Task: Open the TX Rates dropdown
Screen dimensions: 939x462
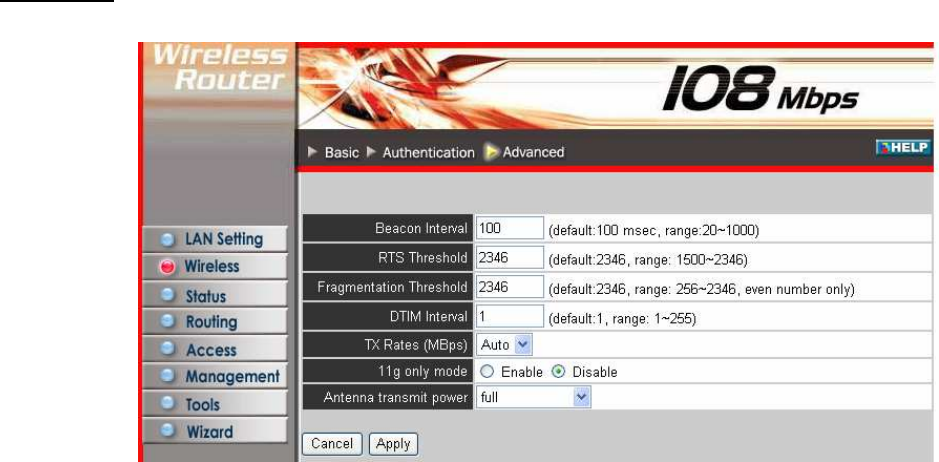Action: pos(505,345)
